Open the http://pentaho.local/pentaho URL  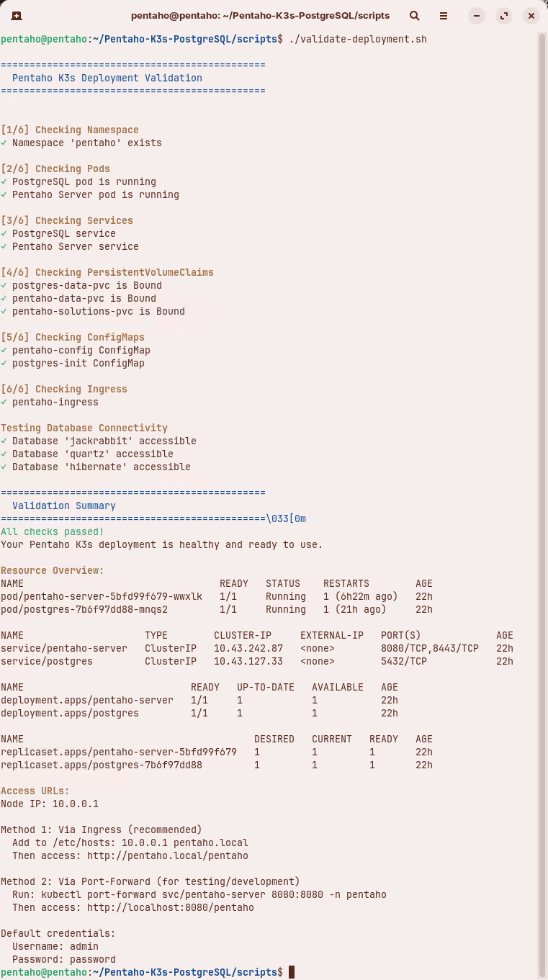coord(167,855)
